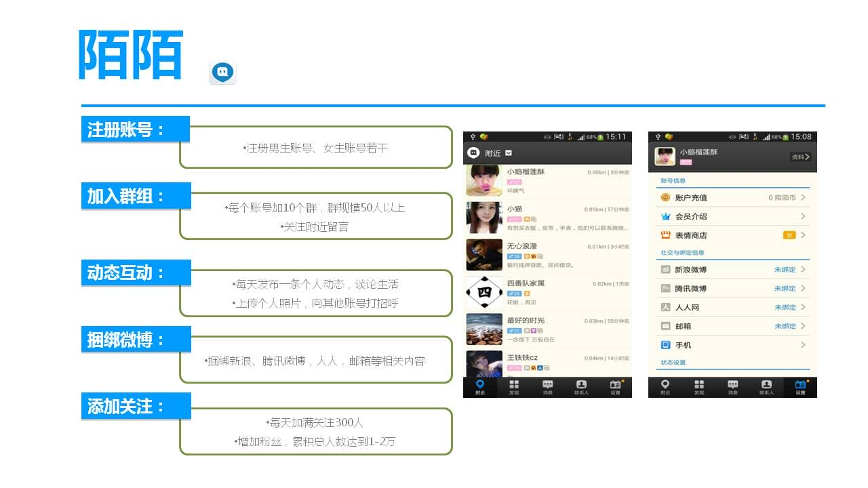
Task: Select the 注册账号 blue label
Action: tap(135, 129)
